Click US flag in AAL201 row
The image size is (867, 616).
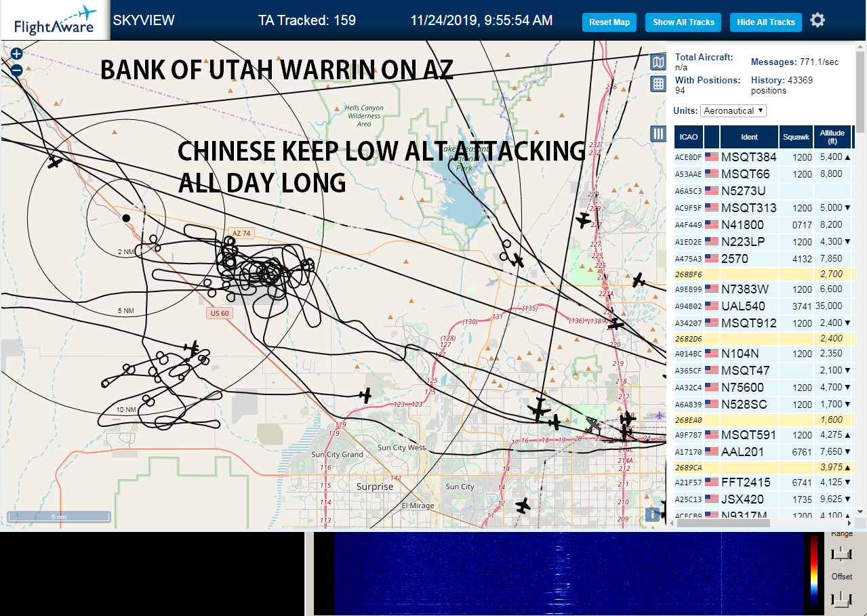point(712,452)
